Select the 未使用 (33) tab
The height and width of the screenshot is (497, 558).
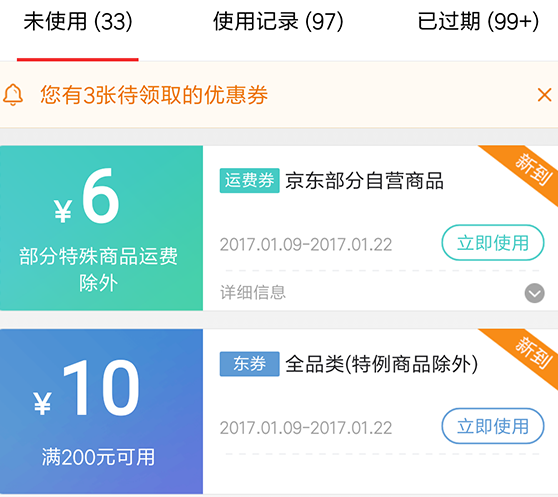(78, 21)
